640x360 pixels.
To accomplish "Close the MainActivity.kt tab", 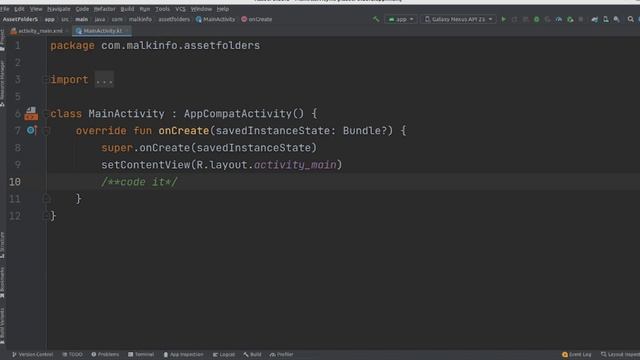I will [127, 31].
